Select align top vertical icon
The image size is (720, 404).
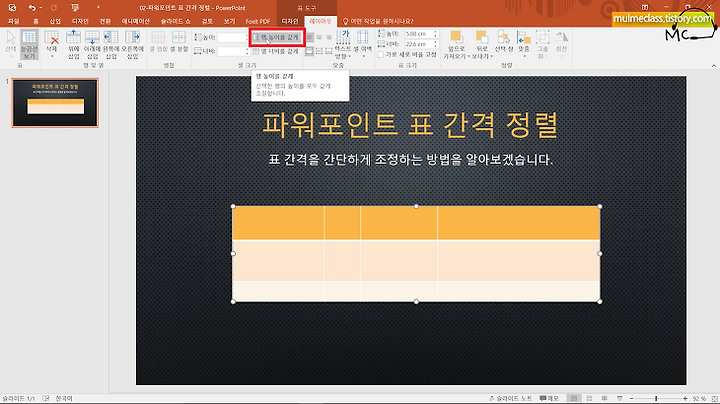309,51
